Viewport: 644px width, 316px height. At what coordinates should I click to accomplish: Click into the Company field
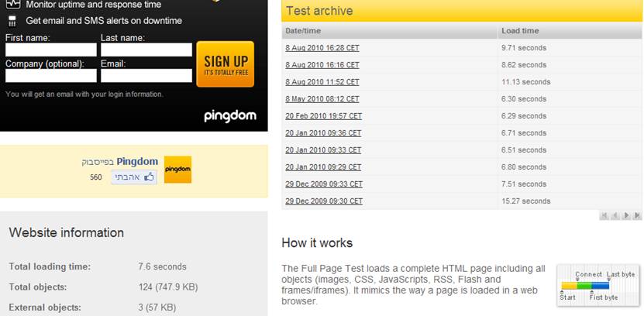[x=51, y=75]
